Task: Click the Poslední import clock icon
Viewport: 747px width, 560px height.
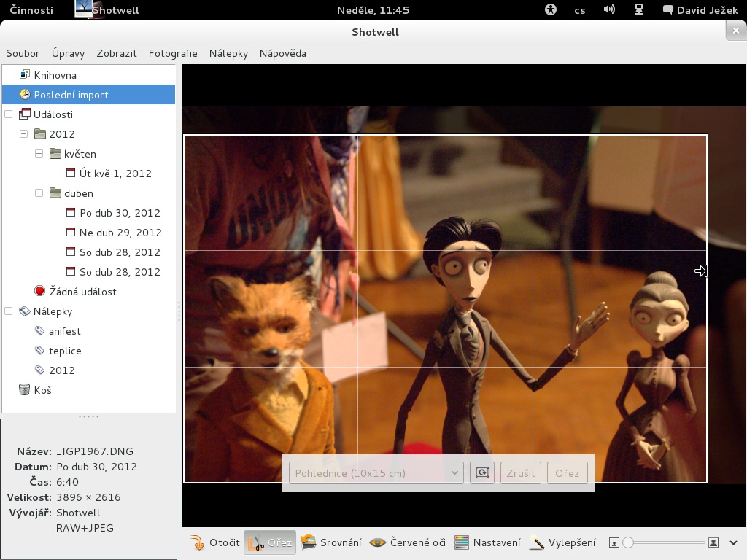Action: pyautogui.click(x=24, y=94)
